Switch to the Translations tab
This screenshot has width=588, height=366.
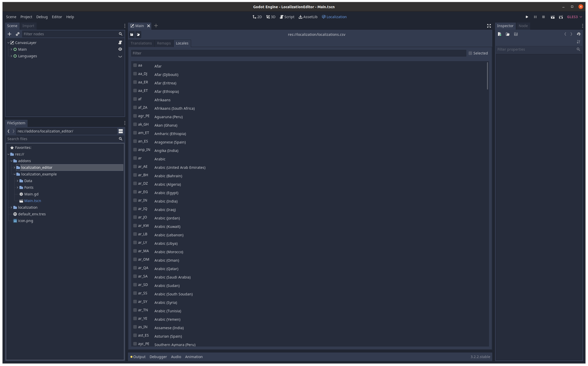[141, 43]
